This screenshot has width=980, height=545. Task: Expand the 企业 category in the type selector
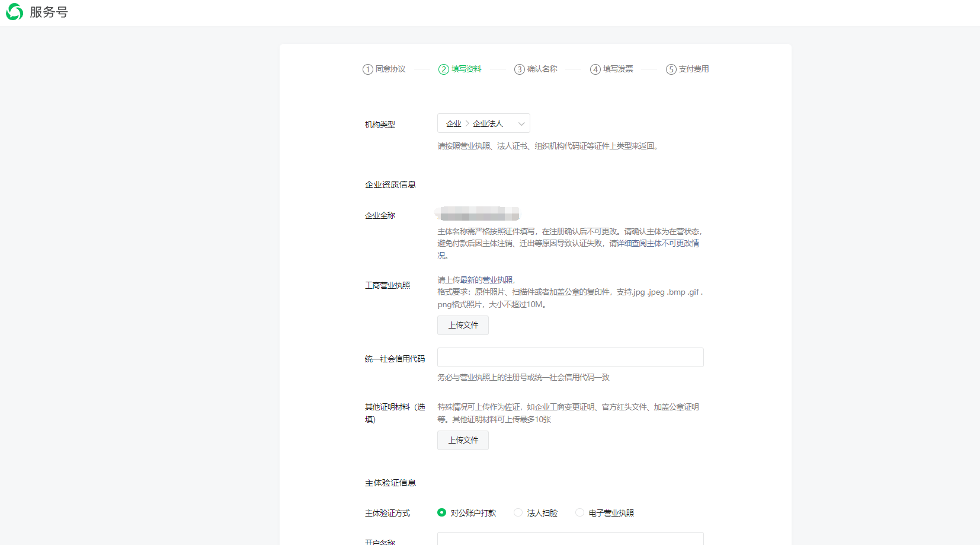[x=453, y=123]
